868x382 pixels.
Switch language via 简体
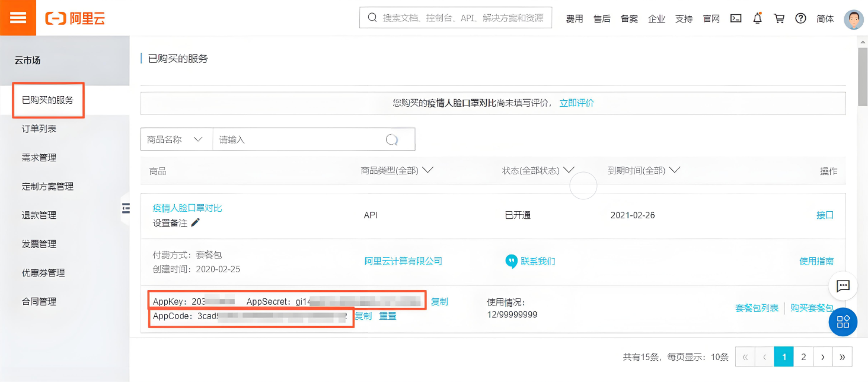click(x=825, y=18)
